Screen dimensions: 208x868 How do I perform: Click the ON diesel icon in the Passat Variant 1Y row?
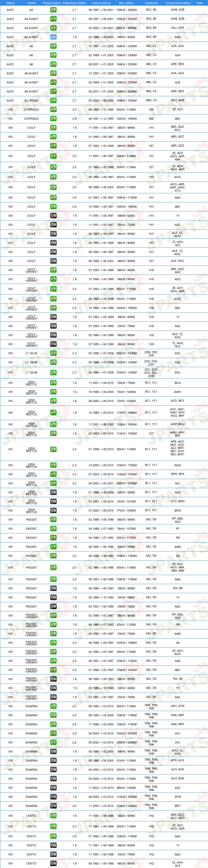[53, 688]
